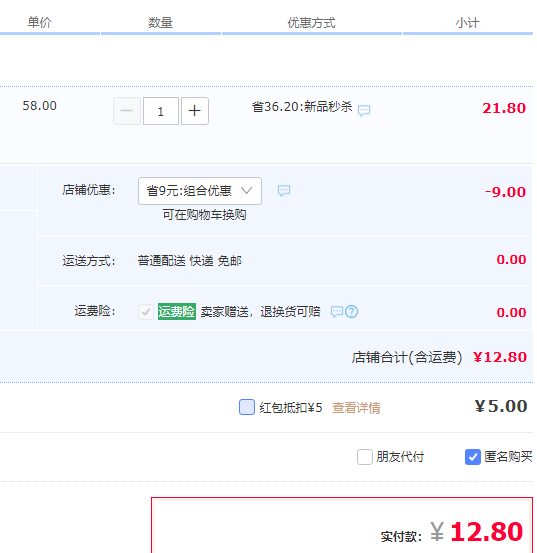537x553 pixels.
Task: Click the 小计 column header
Action: (x=467, y=23)
